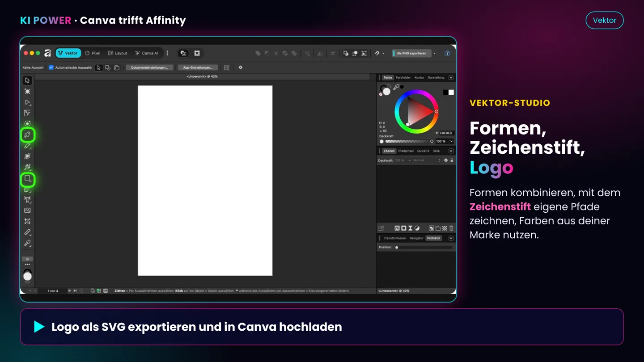Toggle the Automatische Auswahl checkbox

pos(51,67)
